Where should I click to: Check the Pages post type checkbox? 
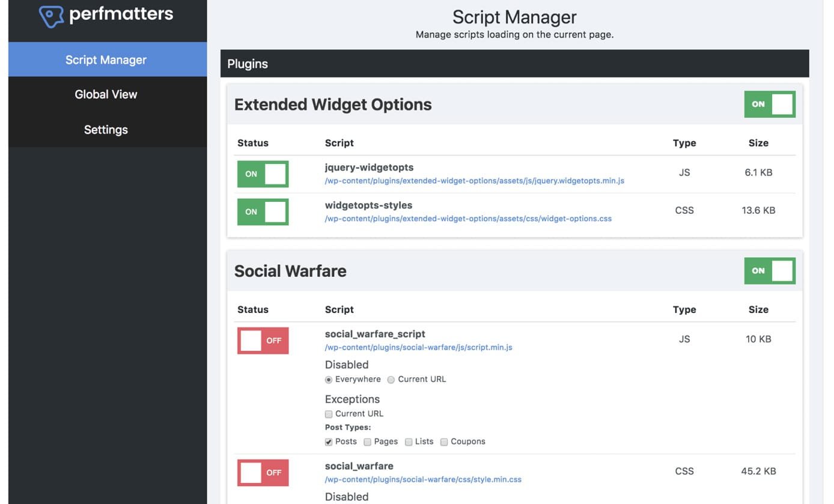[367, 442]
